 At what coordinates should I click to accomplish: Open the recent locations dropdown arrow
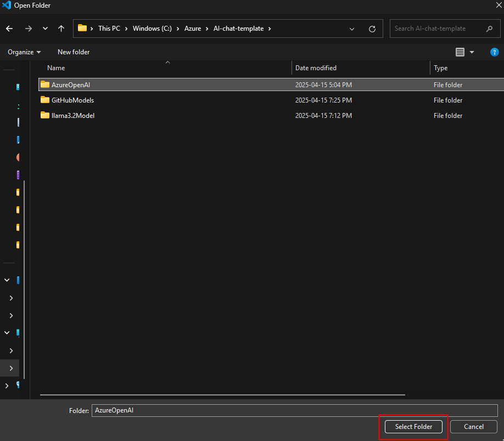(45, 29)
